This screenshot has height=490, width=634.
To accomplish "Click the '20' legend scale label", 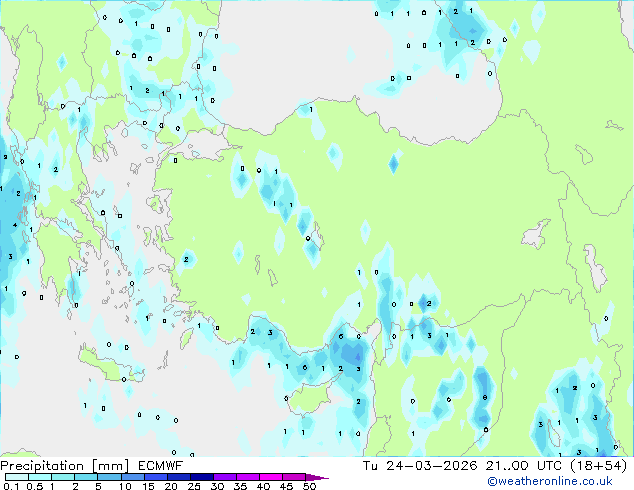I will pyautogui.click(x=171, y=486).
